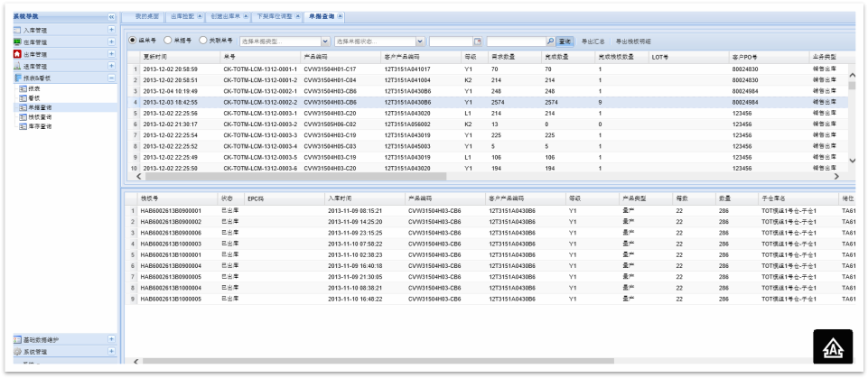Click the lower grid horizontal scrollbar thumb
Image resolution: width=868 pixels, height=378 pixels.
coord(378,361)
